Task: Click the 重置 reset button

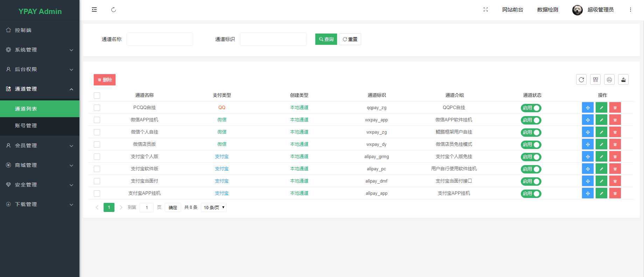Action: [x=350, y=39]
